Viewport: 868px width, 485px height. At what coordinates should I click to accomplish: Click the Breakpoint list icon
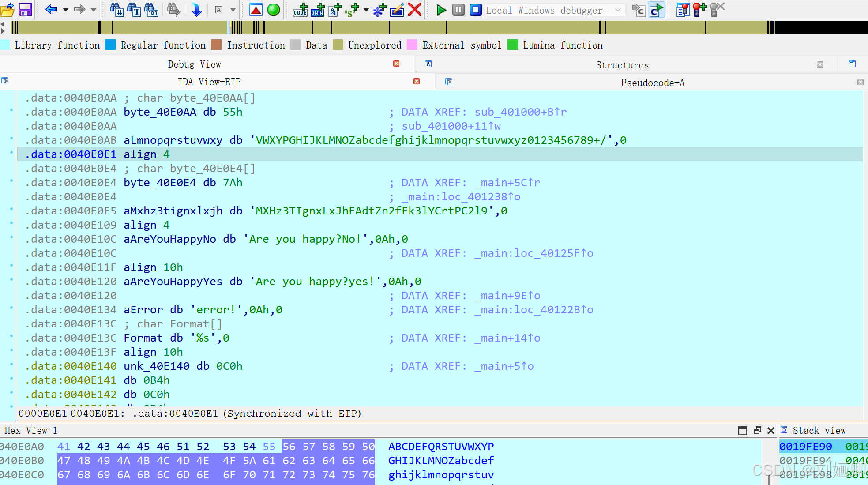pos(683,9)
